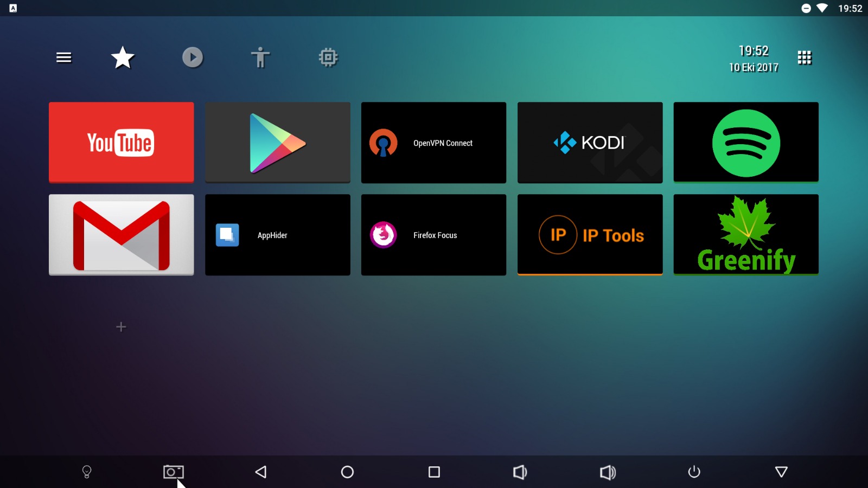
Task: Click do-not-disturb status icon
Action: 806,8
